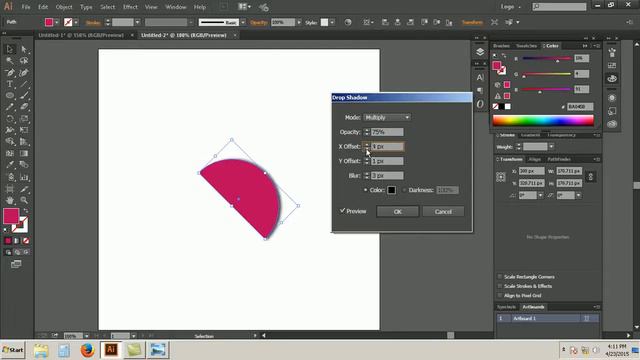Select the Eraser tool
This screenshot has width=640, height=360.
24,107
